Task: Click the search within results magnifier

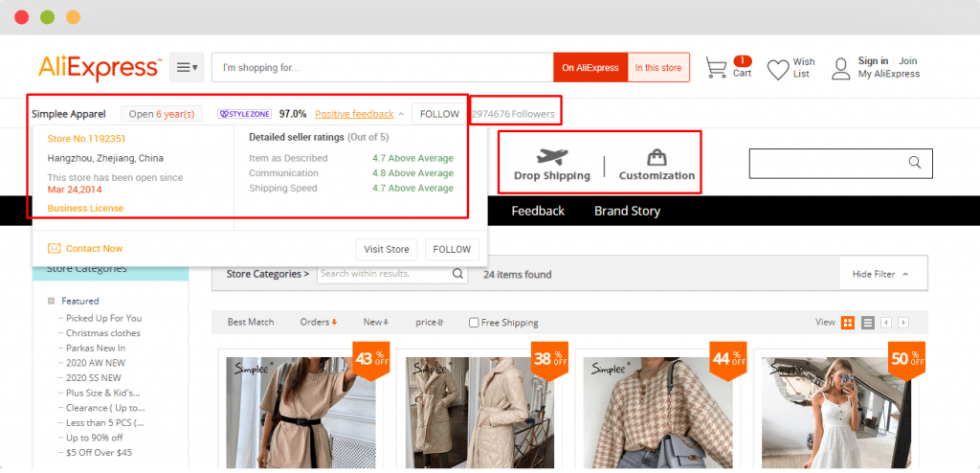Action: pos(457,274)
